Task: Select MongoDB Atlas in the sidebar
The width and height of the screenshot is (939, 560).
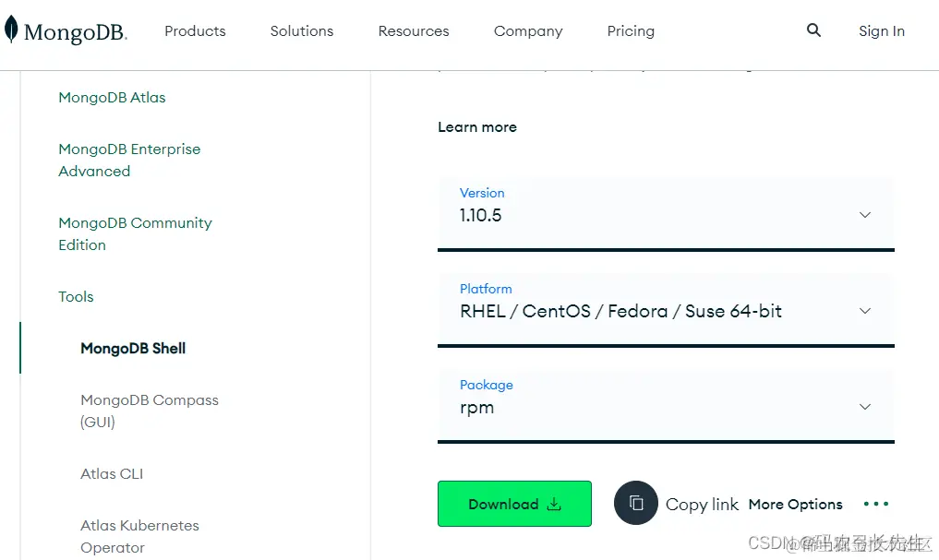Action: tap(112, 97)
